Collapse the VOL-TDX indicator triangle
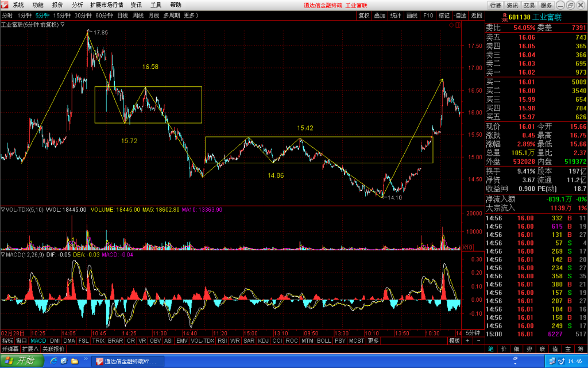The height and width of the screenshot is (368, 588). (3, 209)
